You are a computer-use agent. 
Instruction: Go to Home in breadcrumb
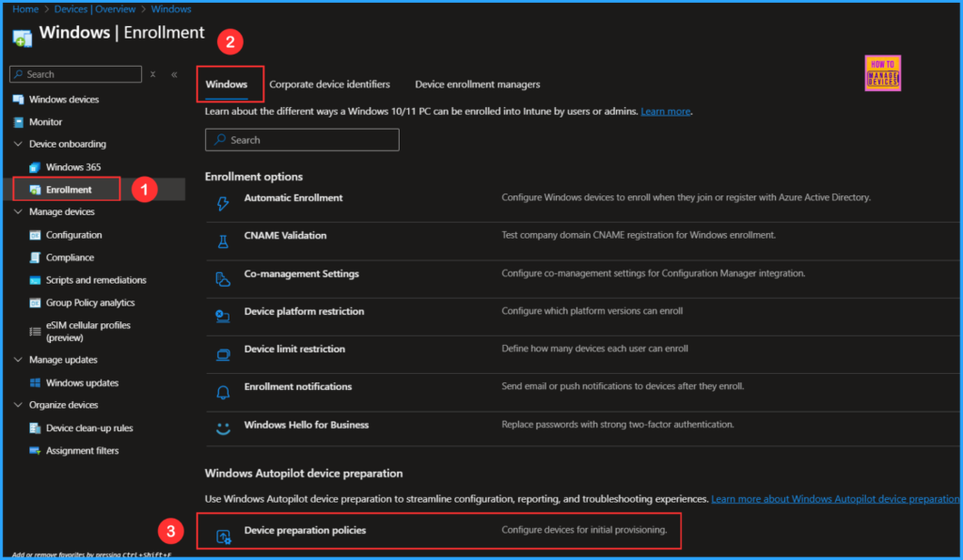pyautogui.click(x=25, y=9)
